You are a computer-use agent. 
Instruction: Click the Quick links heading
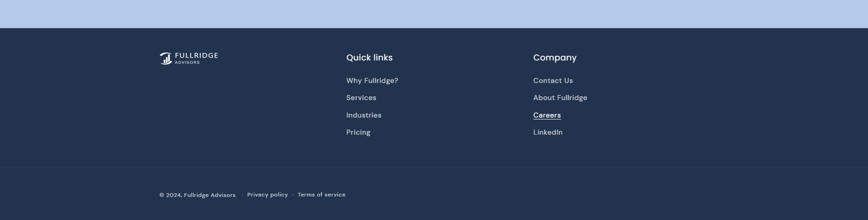coord(369,58)
